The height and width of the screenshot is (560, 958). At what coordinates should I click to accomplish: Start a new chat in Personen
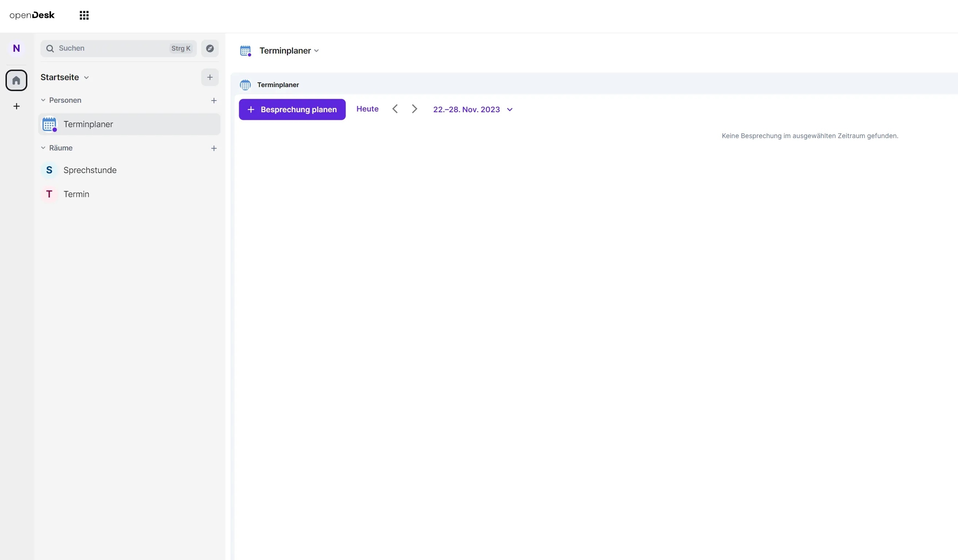(214, 100)
